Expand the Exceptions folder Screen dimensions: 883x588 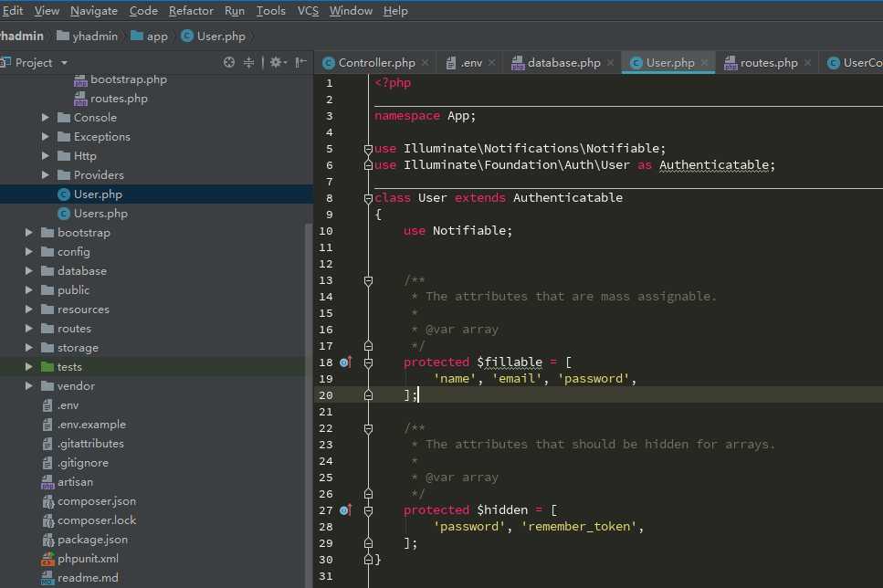point(45,137)
